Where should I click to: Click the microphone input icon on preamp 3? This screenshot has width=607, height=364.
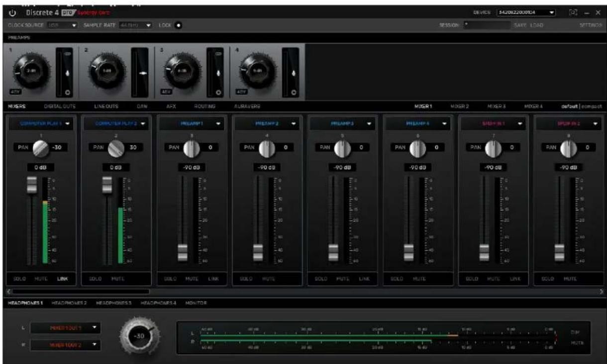(x=218, y=73)
